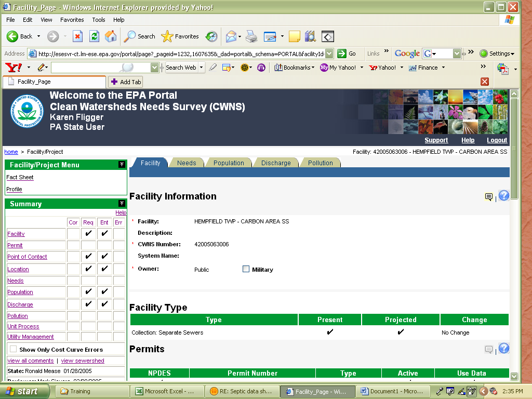Open Yahoo search field dropdown arrow

[154, 68]
